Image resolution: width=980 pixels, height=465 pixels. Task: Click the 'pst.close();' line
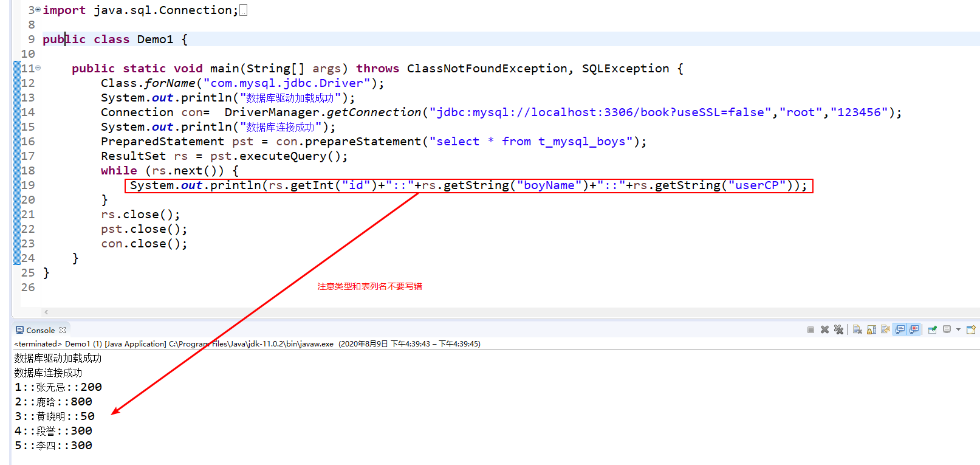(144, 229)
